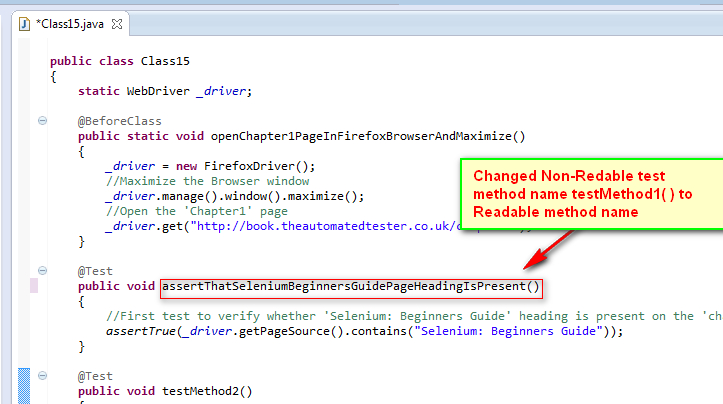723x404 pixels.
Task: Collapse the first @Test method fold
Action: point(42,271)
